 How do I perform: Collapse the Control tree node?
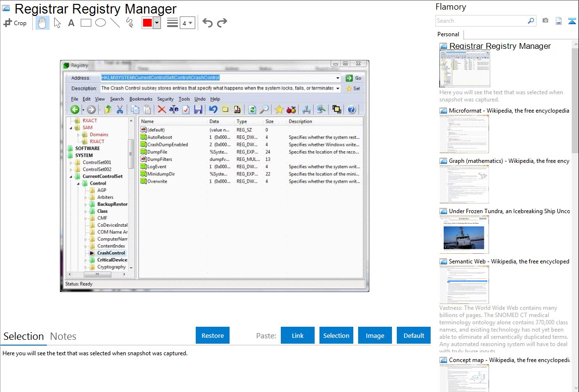coord(78,184)
